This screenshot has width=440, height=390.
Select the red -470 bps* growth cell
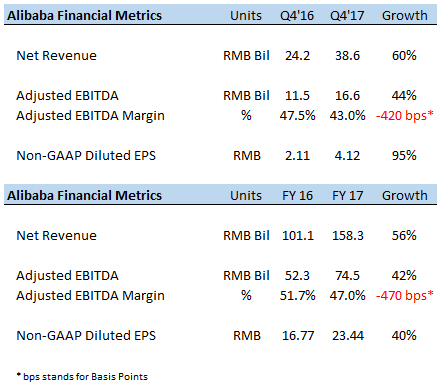tap(405, 296)
